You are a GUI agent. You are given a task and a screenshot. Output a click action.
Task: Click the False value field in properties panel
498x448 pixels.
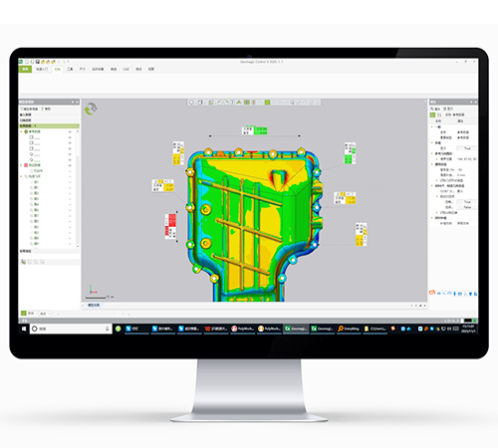pyautogui.click(x=466, y=207)
